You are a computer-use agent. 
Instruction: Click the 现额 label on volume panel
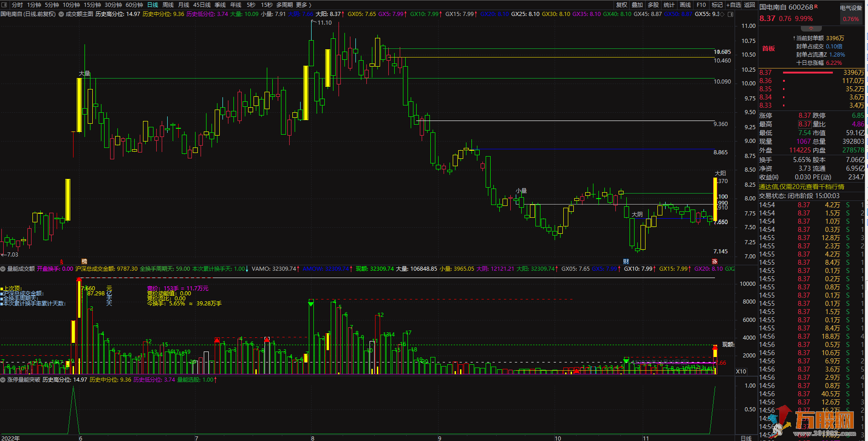pyautogui.click(x=728, y=345)
